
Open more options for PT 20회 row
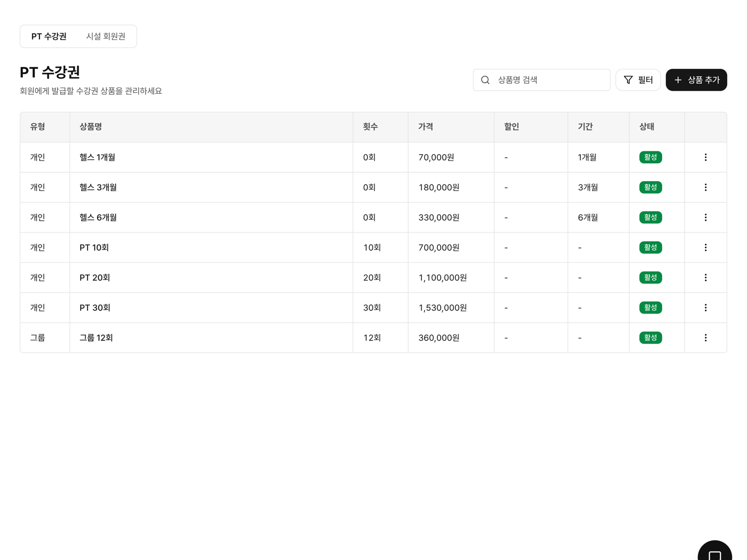point(705,278)
